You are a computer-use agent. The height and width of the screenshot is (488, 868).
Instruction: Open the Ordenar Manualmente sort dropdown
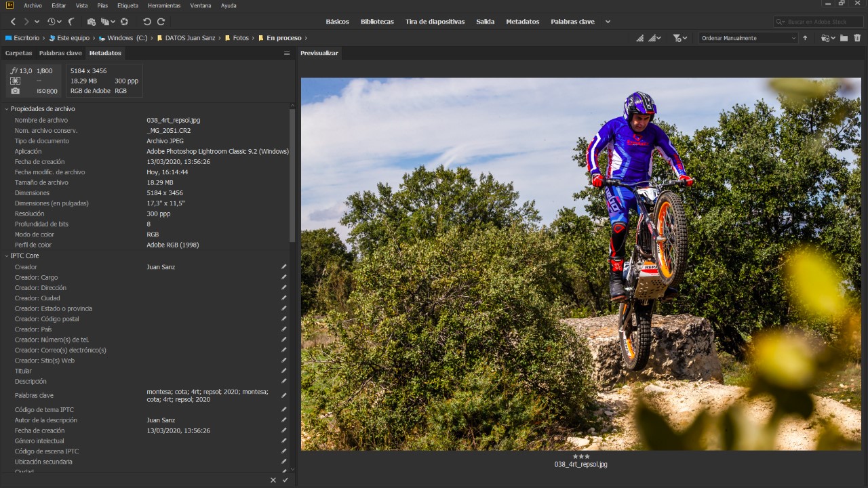[x=749, y=38]
